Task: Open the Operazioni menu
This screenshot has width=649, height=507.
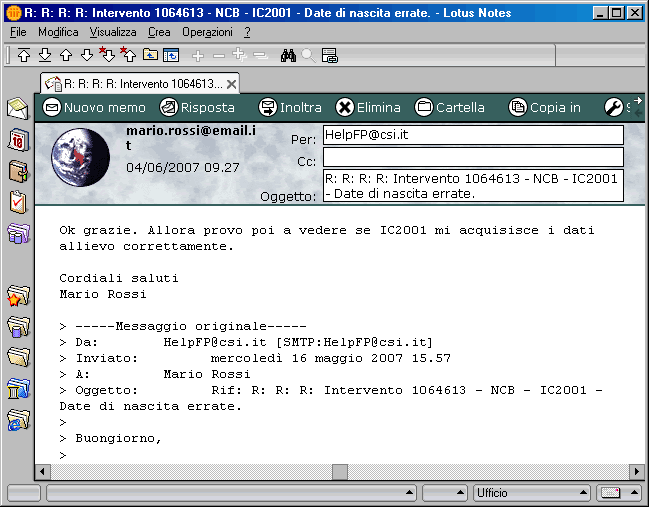Action: 207,32
